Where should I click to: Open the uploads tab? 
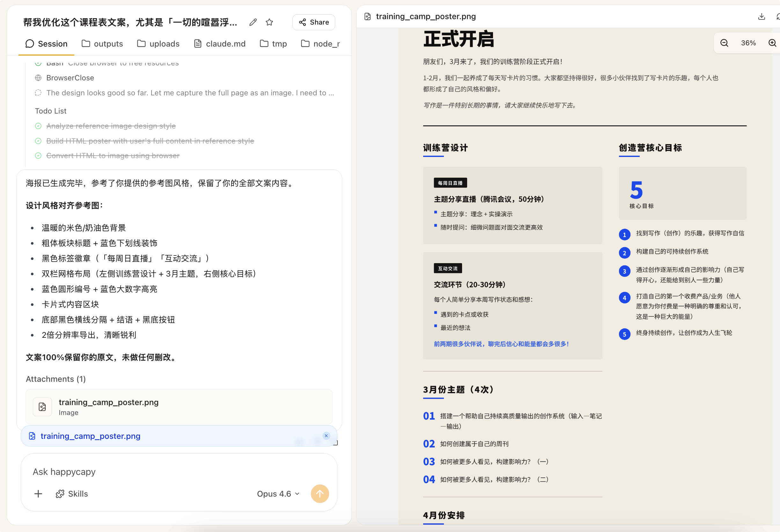[158, 44]
